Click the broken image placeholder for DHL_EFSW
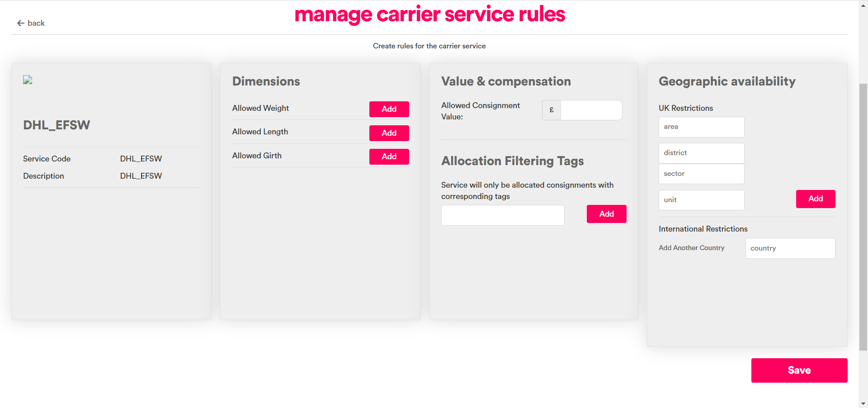Viewport: 868px width, 408px height. pos(27,80)
